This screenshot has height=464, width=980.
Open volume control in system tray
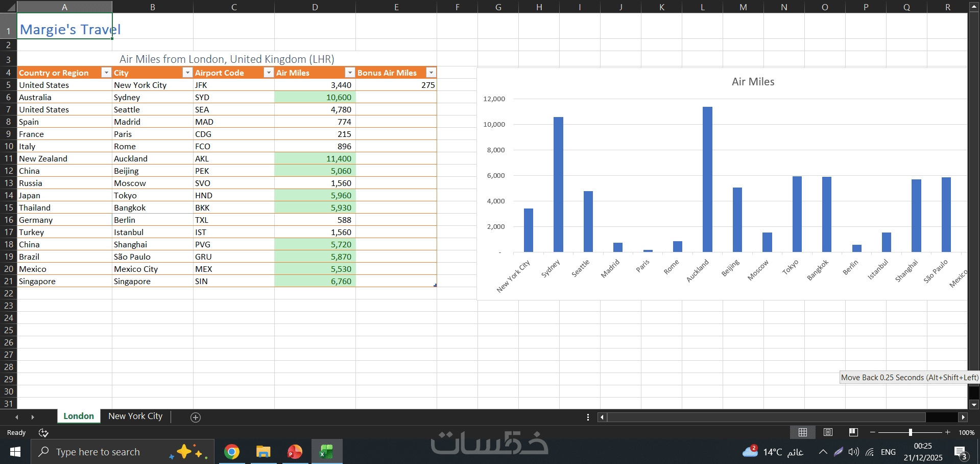[853, 452]
